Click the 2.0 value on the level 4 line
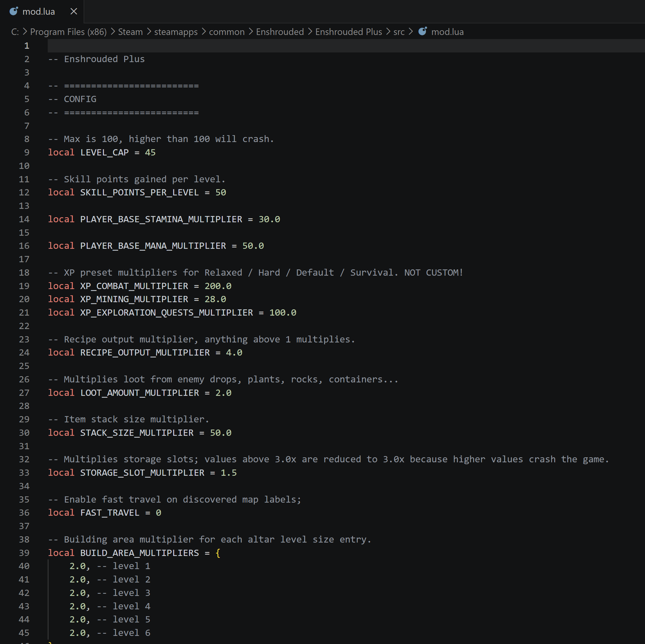The width and height of the screenshot is (645, 644). [x=77, y=606]
